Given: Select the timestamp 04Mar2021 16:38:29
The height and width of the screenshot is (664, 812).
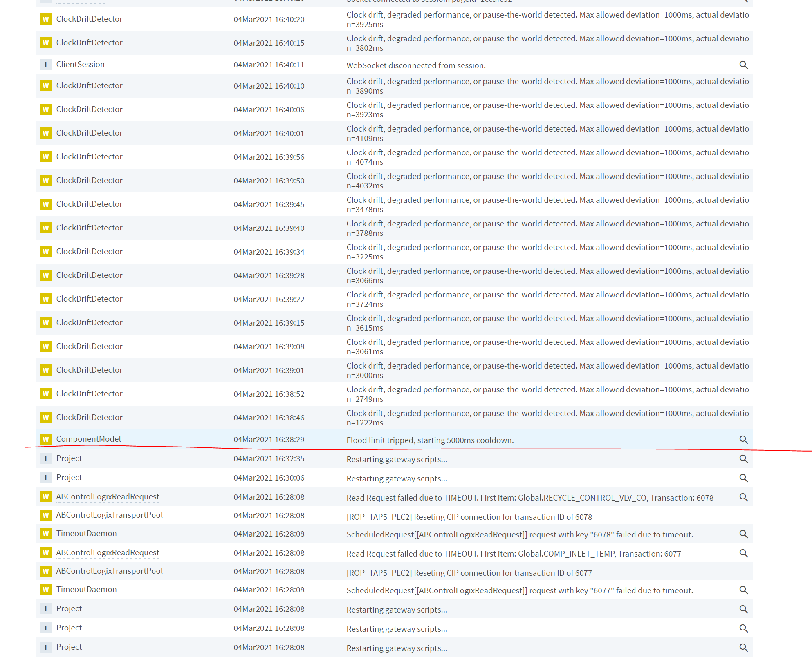Looking at the screenshot, I should [269, 440].
